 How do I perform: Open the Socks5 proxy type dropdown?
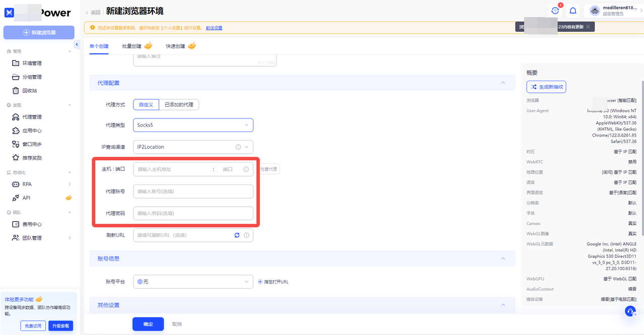(193, 125)
